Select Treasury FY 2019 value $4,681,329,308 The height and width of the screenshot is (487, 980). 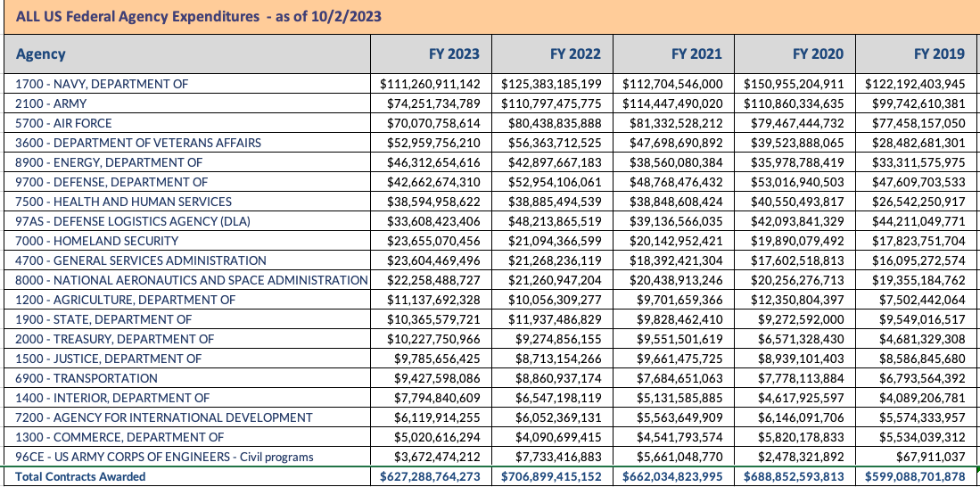(x=923, y=339)
